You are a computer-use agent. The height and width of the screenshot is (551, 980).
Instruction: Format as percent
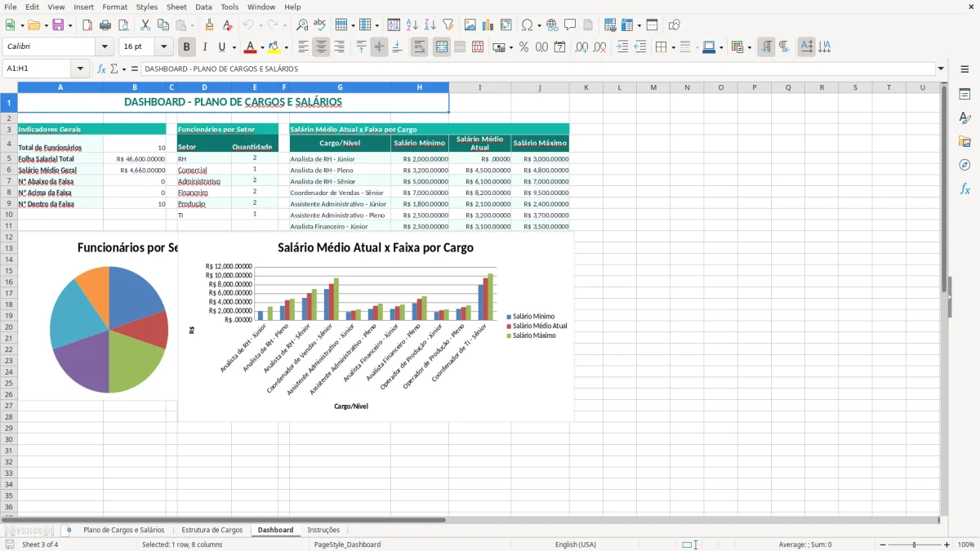[523, 47]
